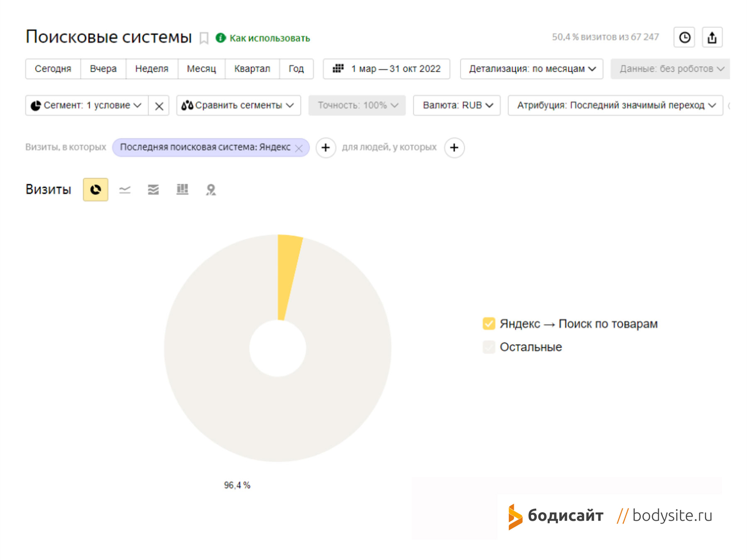747x560 pixels.
Task: Add a visit condition with plus button
Action: pos(326,147)
